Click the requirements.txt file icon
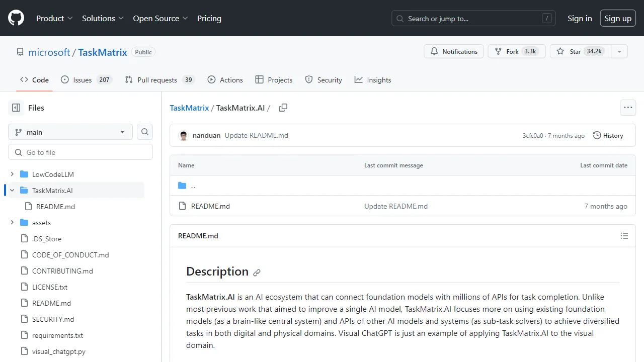Image resolution: width=644 pixels, height=362 pixels. pyautogui.click(x=24, y=335)
